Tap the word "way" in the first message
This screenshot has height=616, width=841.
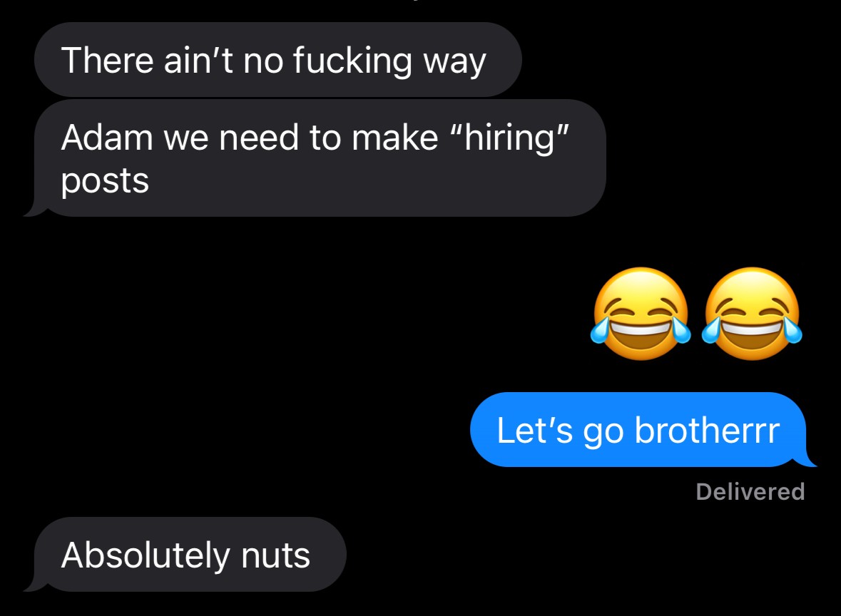tap(454, 62)
